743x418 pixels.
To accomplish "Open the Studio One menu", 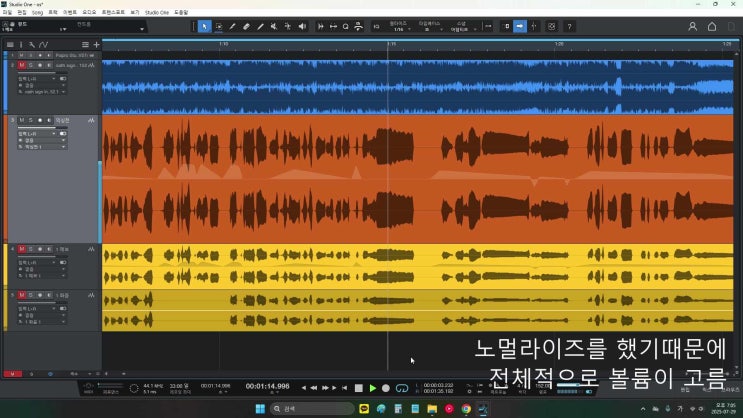I will 157,12.
